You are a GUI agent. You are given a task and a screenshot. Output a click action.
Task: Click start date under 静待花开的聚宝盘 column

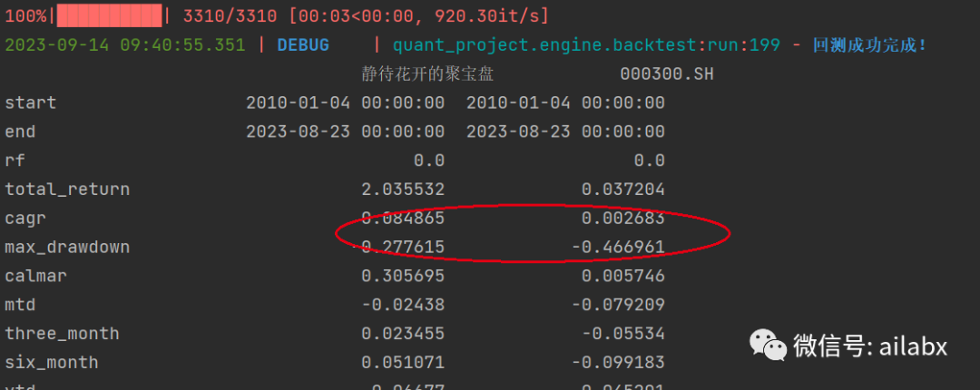pyautogui.click(x=346, y=102)
